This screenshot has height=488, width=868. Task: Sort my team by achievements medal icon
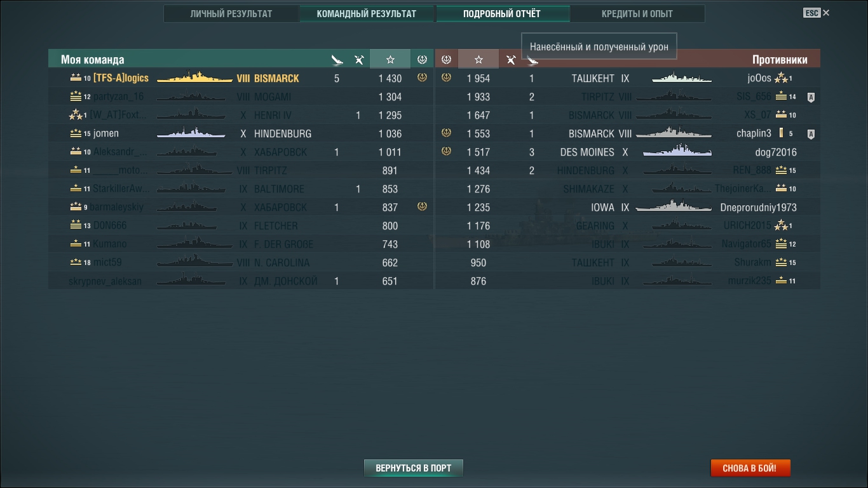pyautogui.click(x=422, y=59)
